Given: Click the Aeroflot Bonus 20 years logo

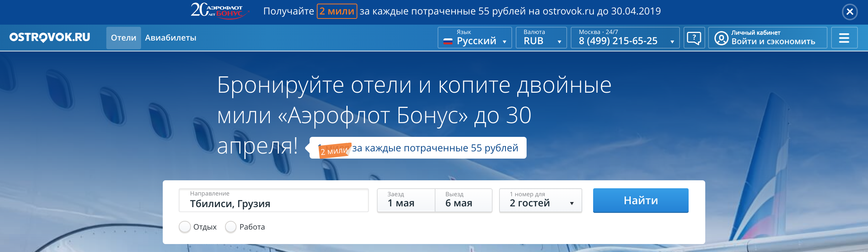Looking at the screenshot, I should click(220, 10).
